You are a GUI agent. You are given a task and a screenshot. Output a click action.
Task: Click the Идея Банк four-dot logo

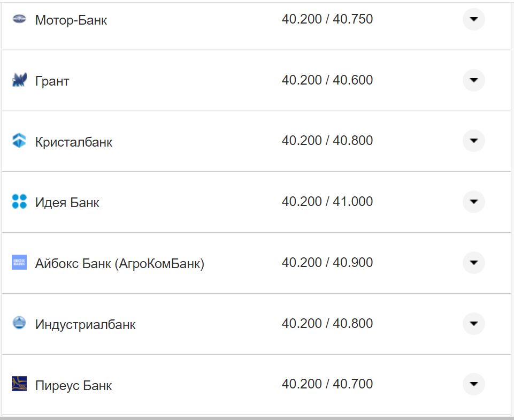(x=19, y=202)
